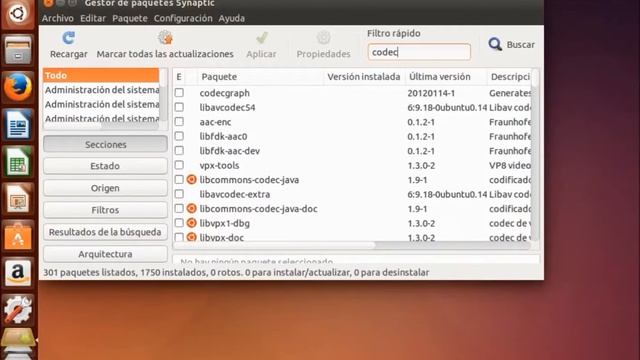Screen dimensions: 640x360
Task: Click the status bar package count text
Action: pyautogui.click(x=236, y=272)
